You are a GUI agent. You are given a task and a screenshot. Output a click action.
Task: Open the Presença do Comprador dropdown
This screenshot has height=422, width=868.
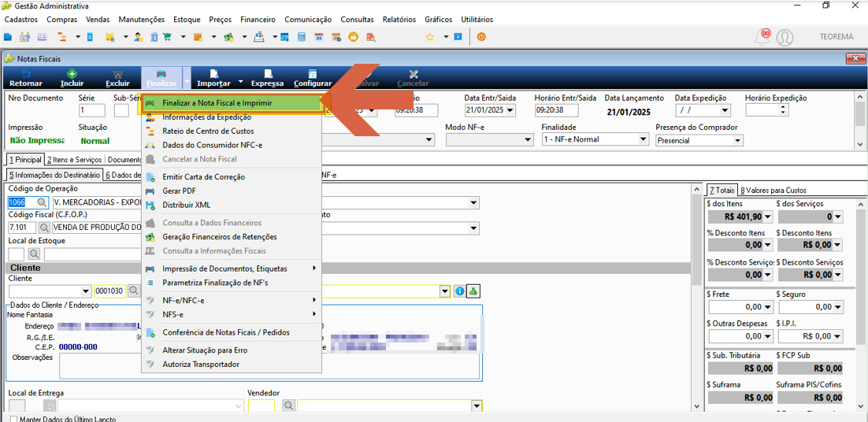tap(736, 140)
